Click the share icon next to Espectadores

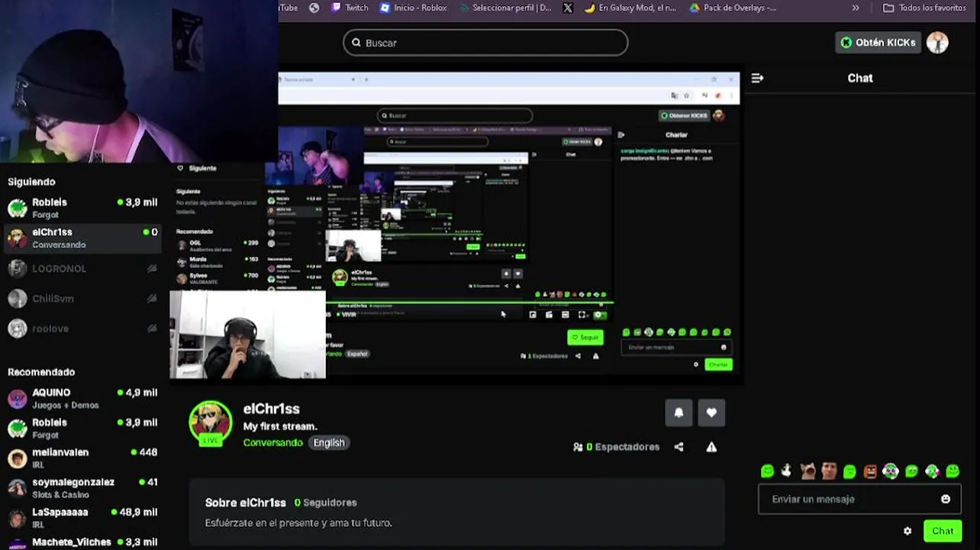coord(679,447)
